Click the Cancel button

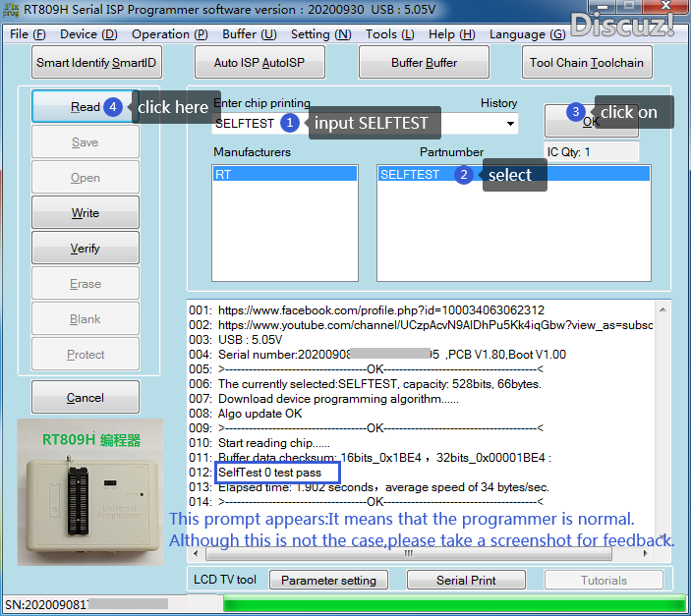pyautogui.click(x=86, y=398)
